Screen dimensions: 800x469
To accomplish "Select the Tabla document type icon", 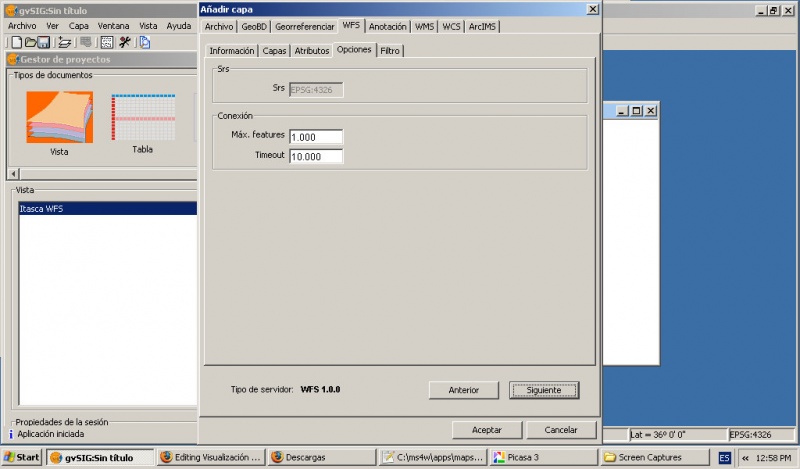I will [x=143, y=118].
